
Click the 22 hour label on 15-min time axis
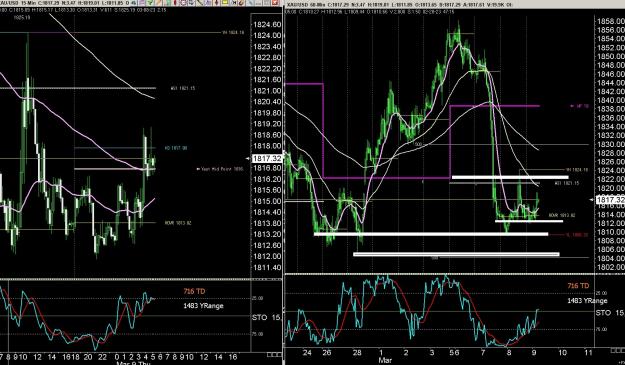click(102, 357)
